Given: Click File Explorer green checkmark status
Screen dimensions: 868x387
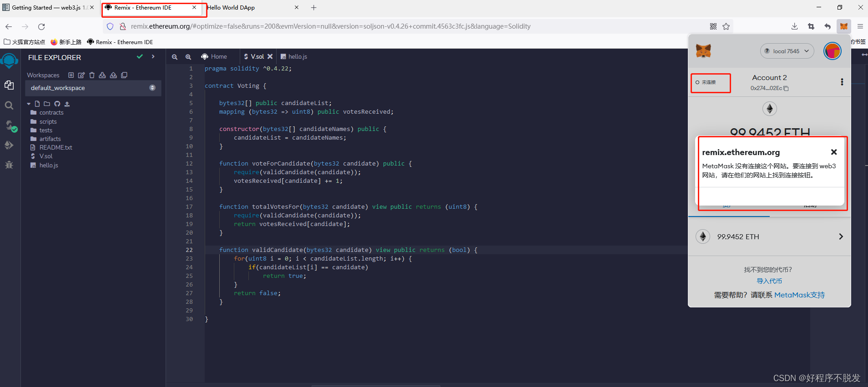Looking at the screenshot, I should [x=140, y=57].
